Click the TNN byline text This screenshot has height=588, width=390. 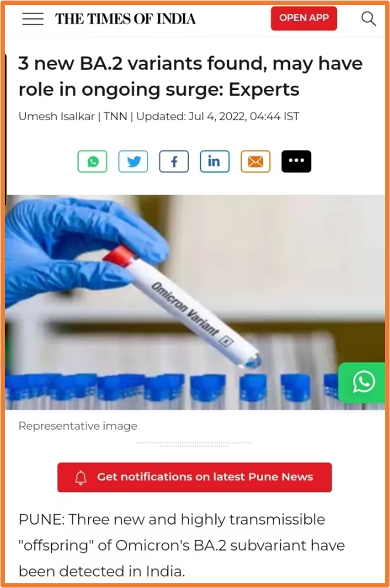115,116
